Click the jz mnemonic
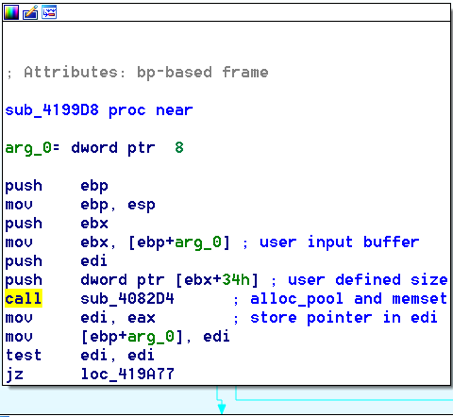This screenshot has width=453, height=417. point(15,374)
